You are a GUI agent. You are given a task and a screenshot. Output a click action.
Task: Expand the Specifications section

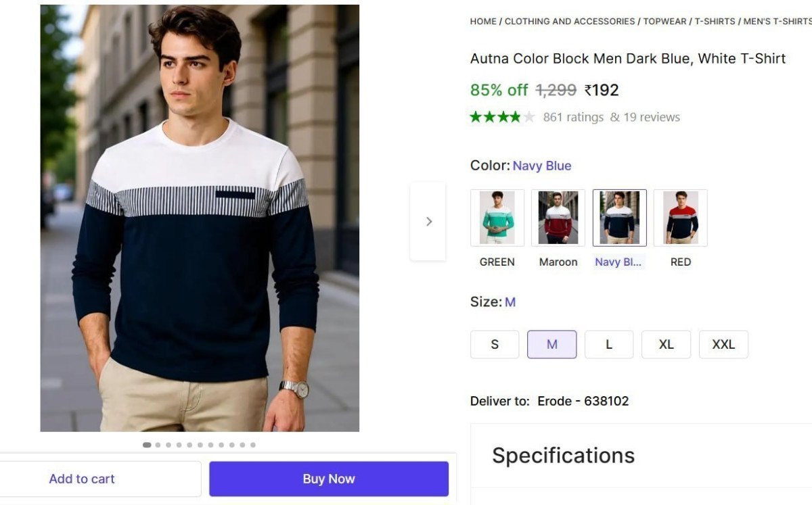click(562, 455)
